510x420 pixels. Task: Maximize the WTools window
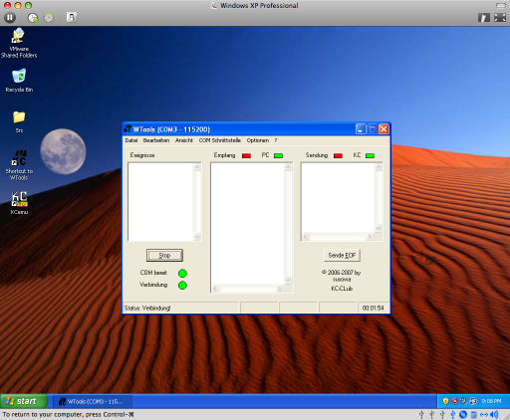point(373,129)
